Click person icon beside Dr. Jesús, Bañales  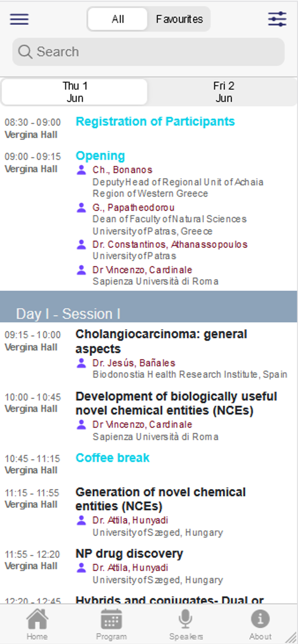point(81,363)
